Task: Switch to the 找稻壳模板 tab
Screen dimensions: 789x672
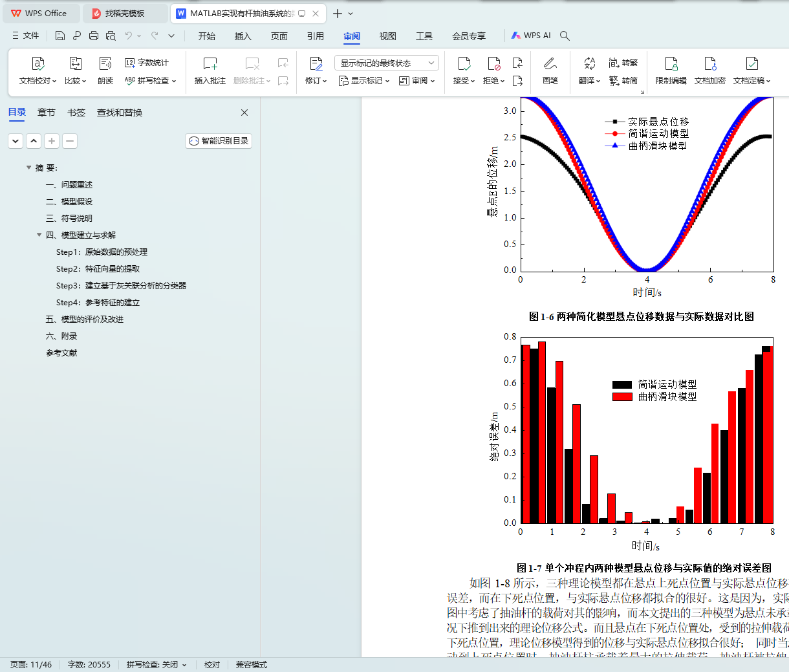Action: click(125, 14)
